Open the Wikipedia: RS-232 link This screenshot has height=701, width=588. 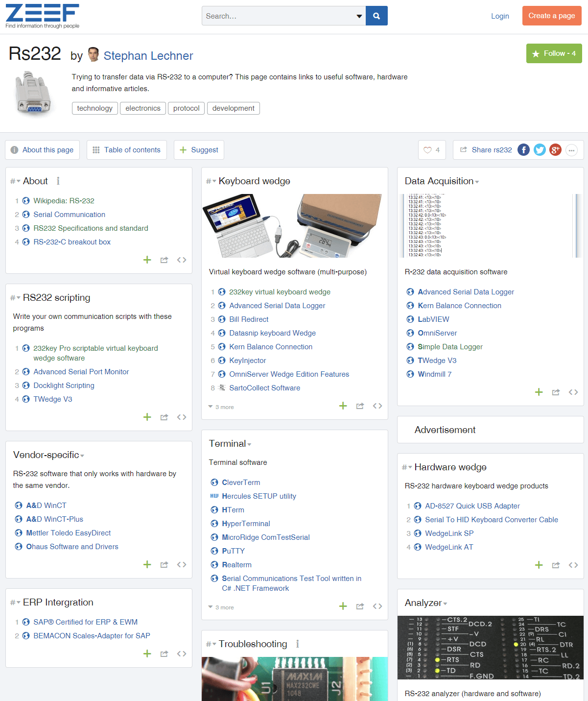(x=64, y=201)
